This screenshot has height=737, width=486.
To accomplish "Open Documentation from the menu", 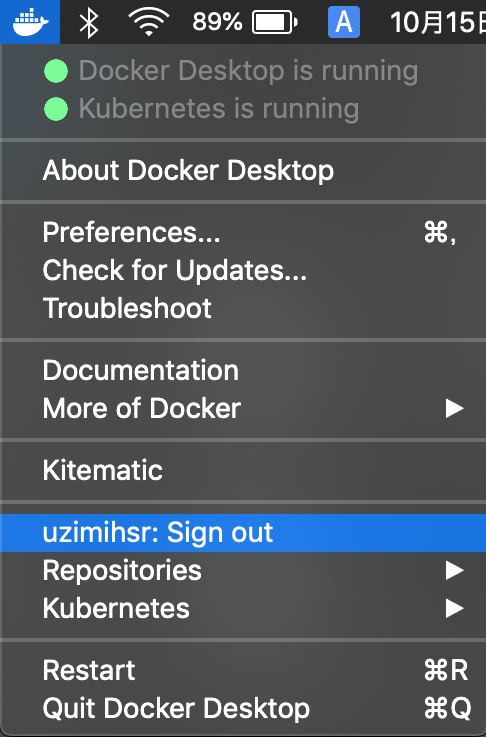I will coord(243,370).
